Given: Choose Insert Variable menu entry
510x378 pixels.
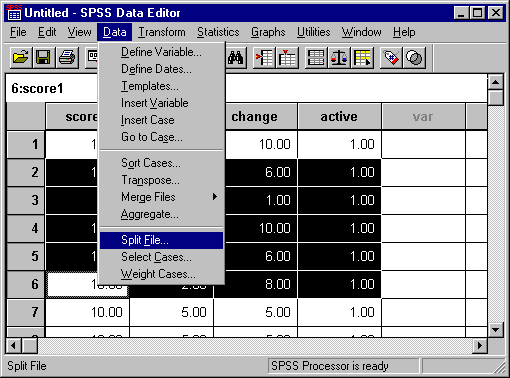Looking at the screenshot, I should click(161, 103).
